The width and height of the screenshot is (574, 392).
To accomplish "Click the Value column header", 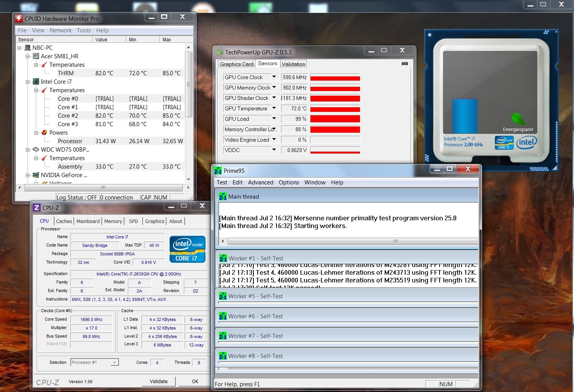I will pos(109,39).
